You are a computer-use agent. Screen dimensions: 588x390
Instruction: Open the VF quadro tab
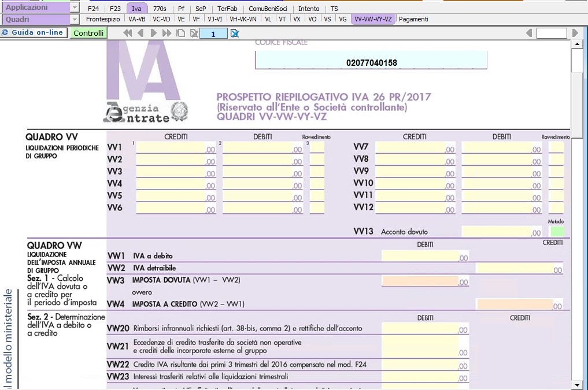click(x=196, y=19)
